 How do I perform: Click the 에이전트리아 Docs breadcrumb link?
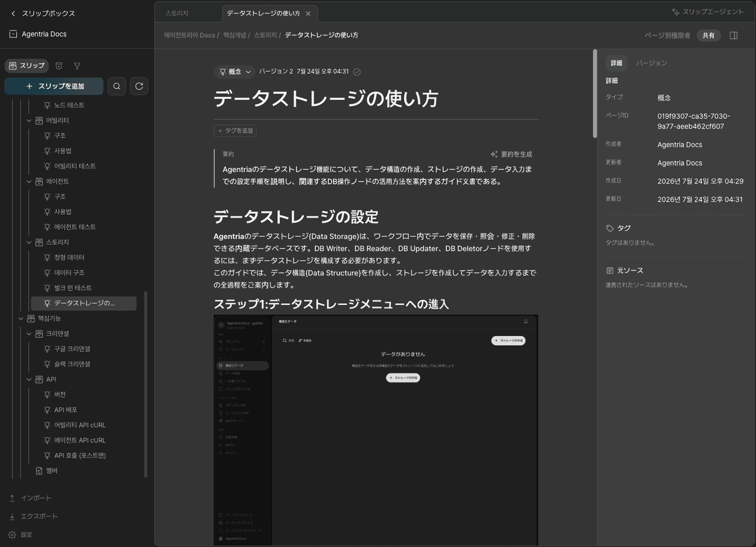(190, 35)
